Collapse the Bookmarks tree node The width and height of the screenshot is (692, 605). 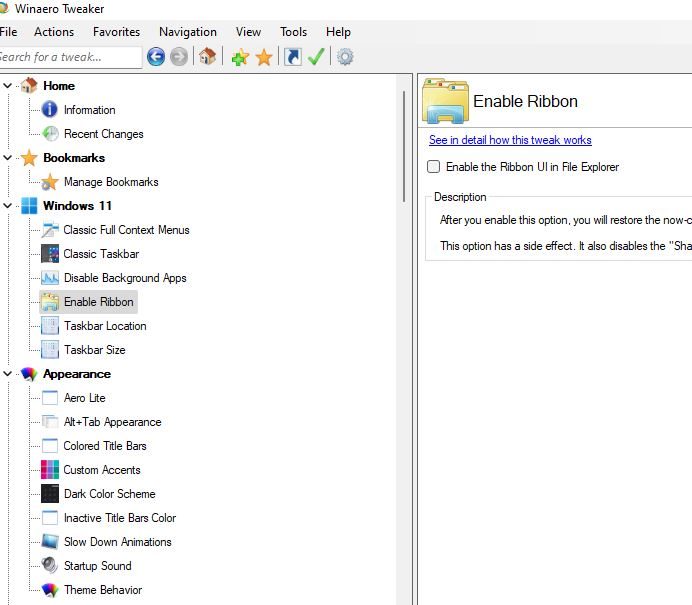[8, 158]
